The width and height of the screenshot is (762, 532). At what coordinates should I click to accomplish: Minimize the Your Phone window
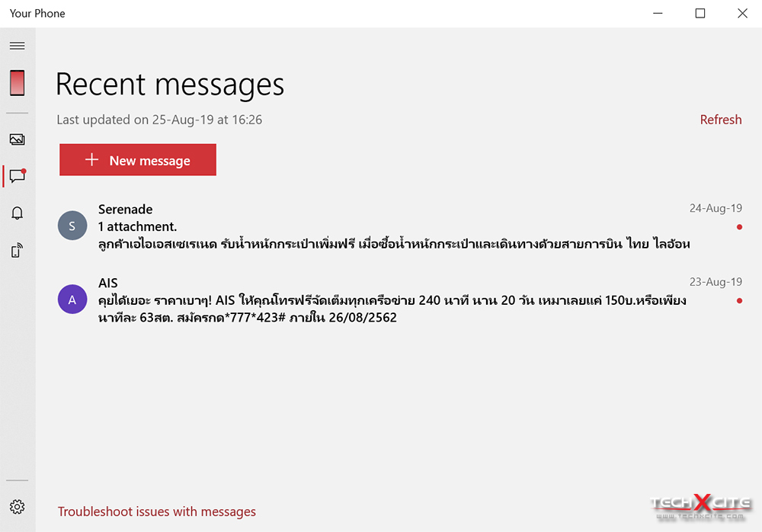658,13
